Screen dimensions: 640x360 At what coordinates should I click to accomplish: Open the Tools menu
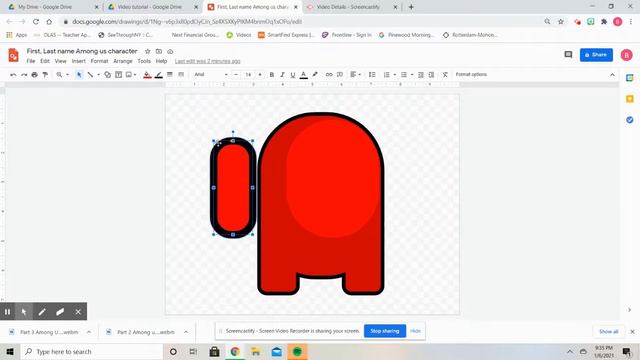tap(144, 61)
